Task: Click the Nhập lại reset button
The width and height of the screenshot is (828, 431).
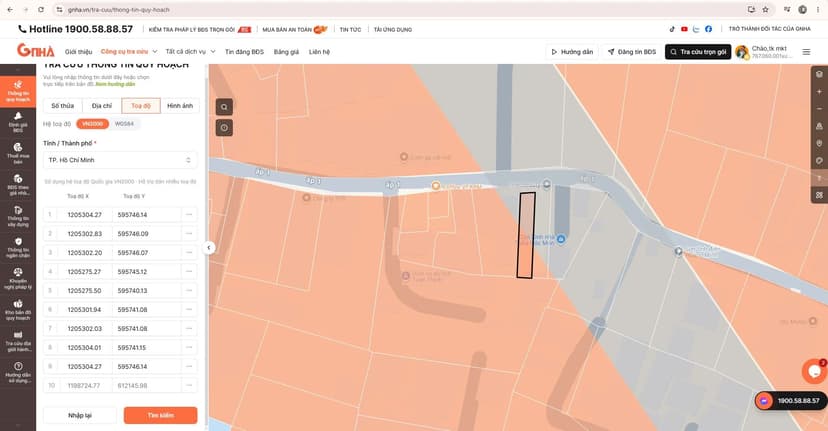Action: point(80,415)
